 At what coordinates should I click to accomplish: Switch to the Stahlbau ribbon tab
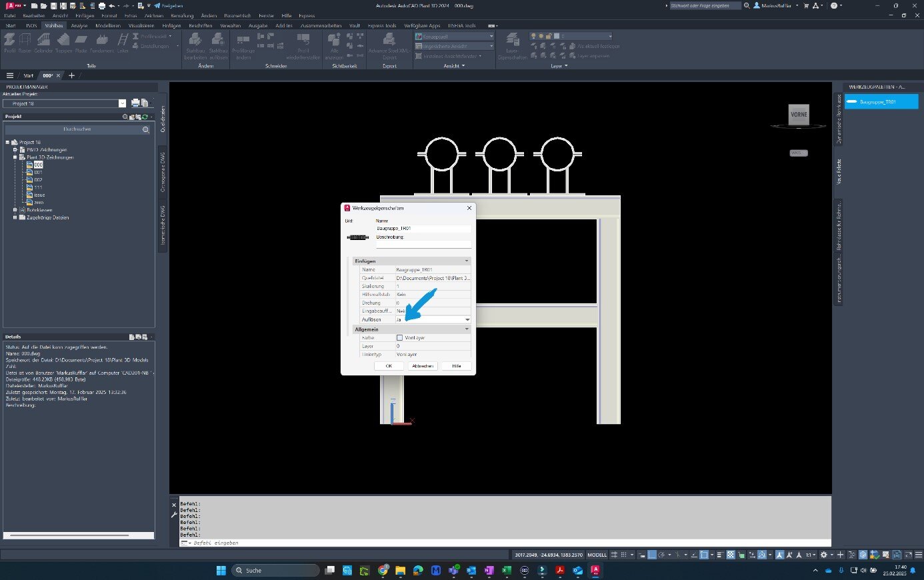pos(53,25)
